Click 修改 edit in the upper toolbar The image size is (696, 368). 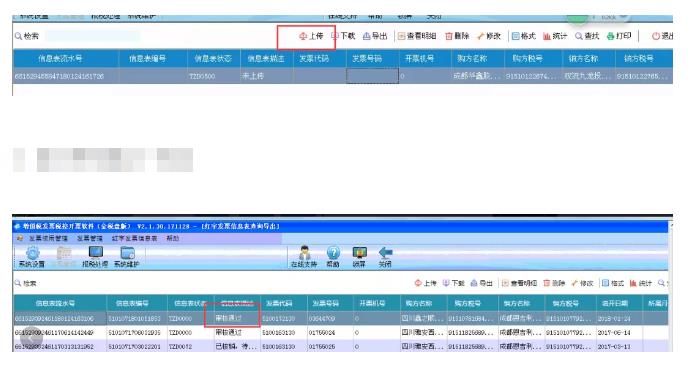489,36
